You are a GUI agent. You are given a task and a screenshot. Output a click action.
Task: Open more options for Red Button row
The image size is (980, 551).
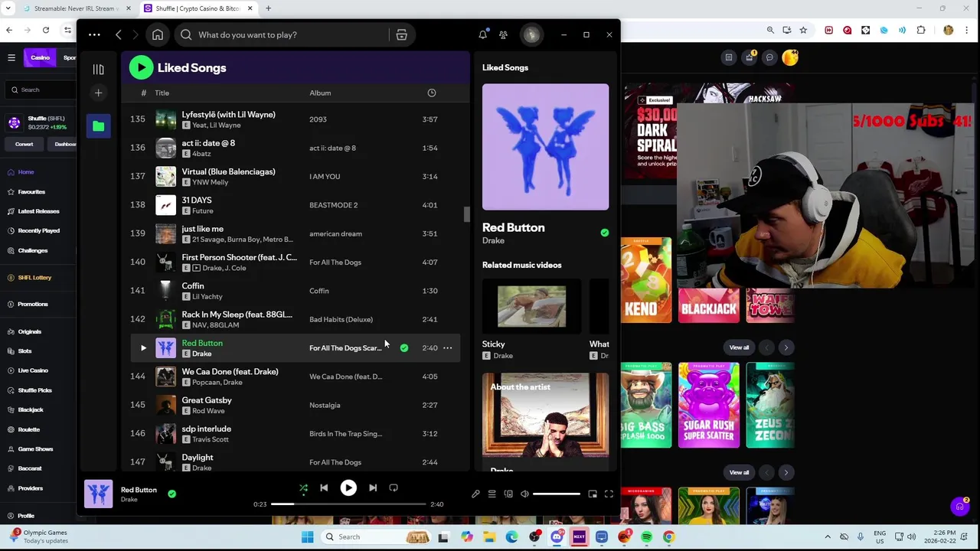coord(448,348)
